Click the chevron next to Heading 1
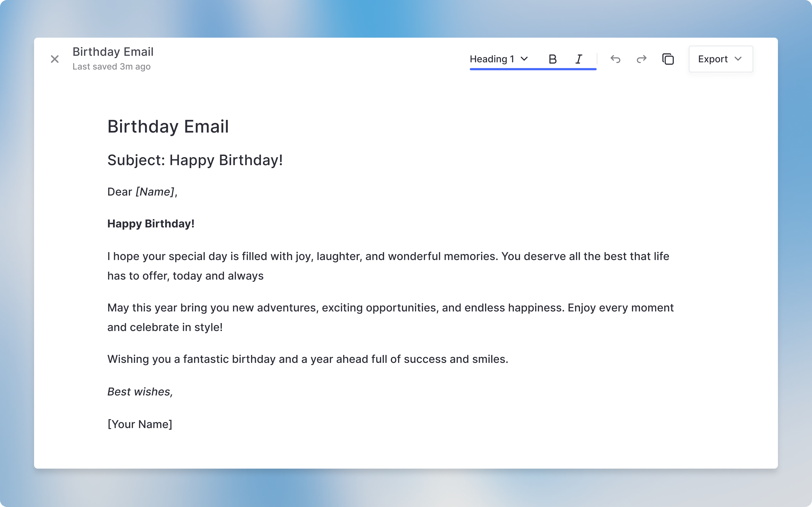The width and height of the screenshot is (812, 507). (x=524, y=59)
